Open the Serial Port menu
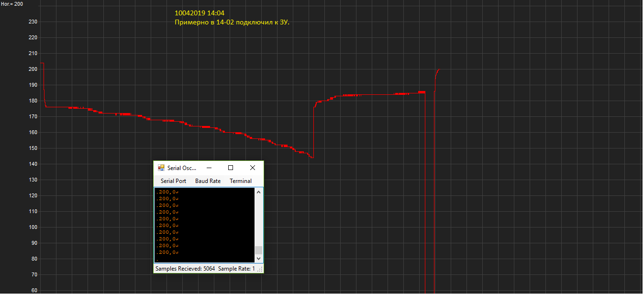 174,181
